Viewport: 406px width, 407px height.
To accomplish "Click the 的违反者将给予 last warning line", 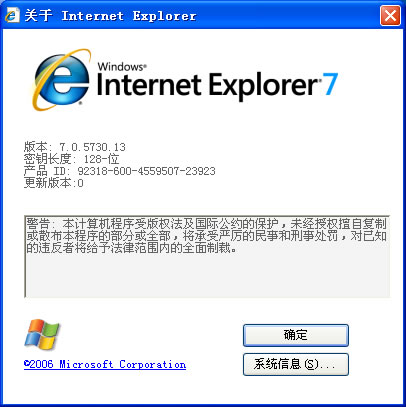I will [132, 248].
